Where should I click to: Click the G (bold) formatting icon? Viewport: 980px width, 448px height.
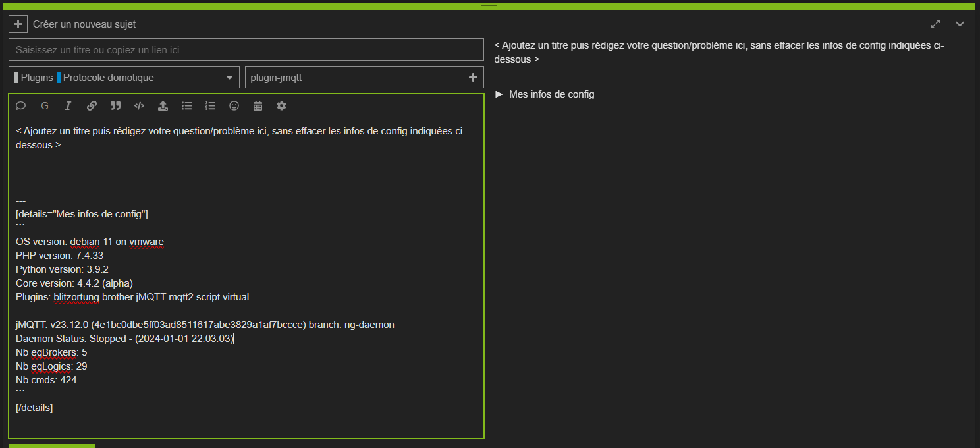pos(45,106)
